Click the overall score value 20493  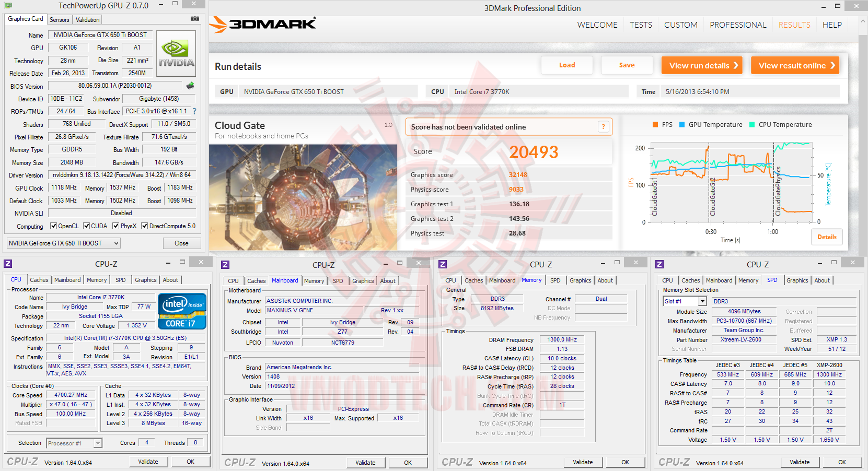coord(534,152)
